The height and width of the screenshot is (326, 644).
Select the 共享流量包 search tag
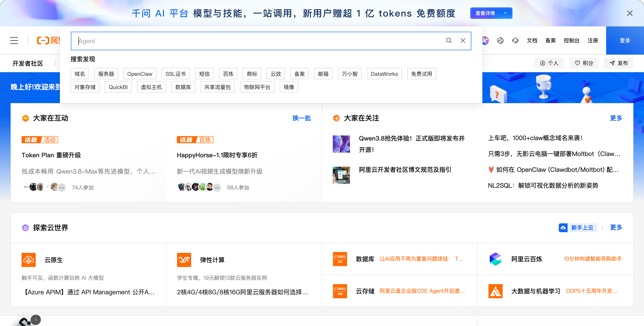point(218,87)
